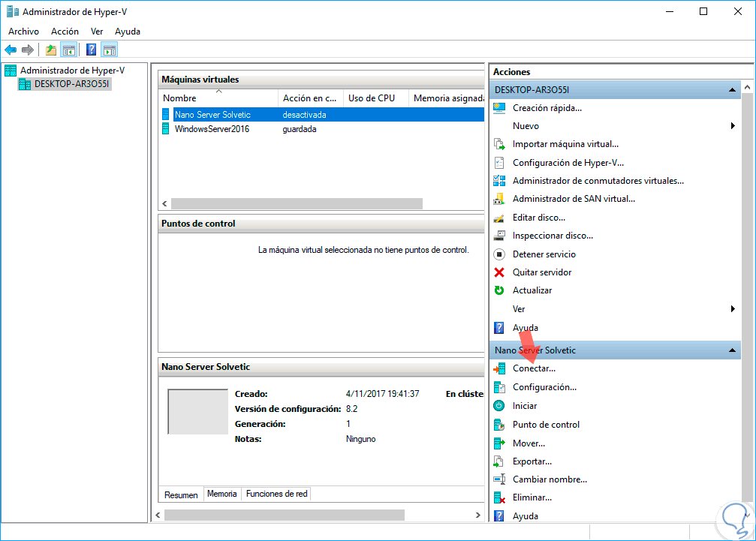Image resolution: width=756 pixels, height=541 pixels.
Task: Select the Nano Server Solvetic virtual machine
Action: pyautogui.click(x=321, y=115)
